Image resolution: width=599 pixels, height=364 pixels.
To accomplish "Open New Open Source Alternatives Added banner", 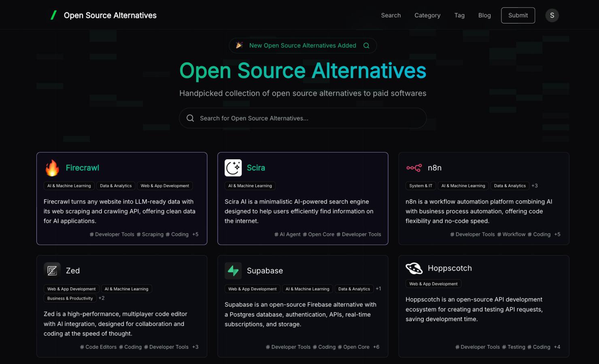I will click(303, 46).
